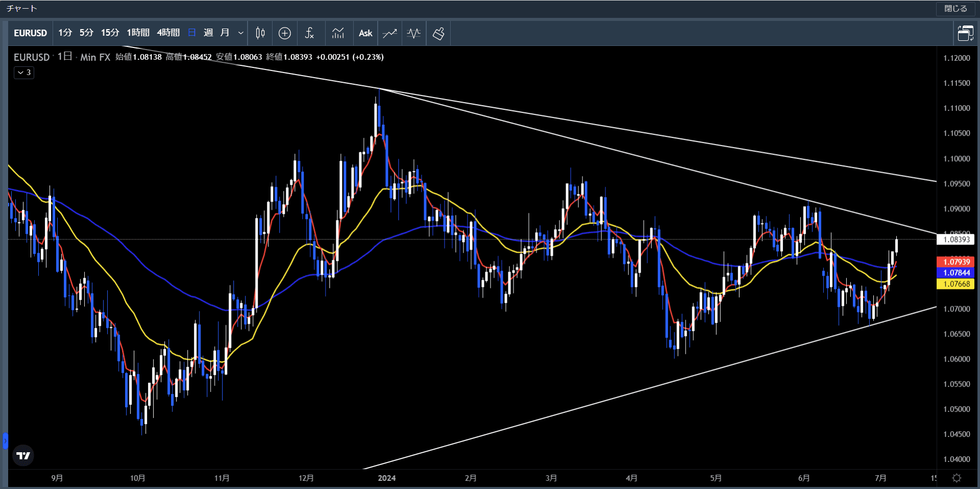Click the detach chart window icon

click(965, 33)
